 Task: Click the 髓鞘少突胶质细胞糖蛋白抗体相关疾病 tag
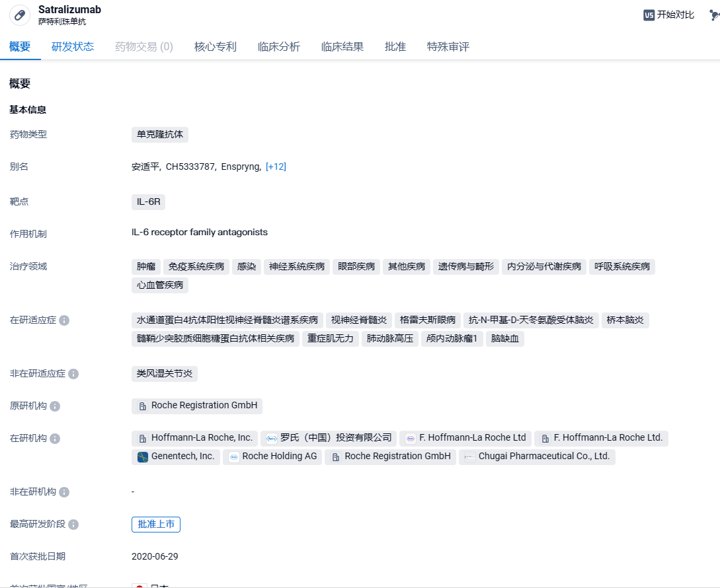(x=216, y=339)
